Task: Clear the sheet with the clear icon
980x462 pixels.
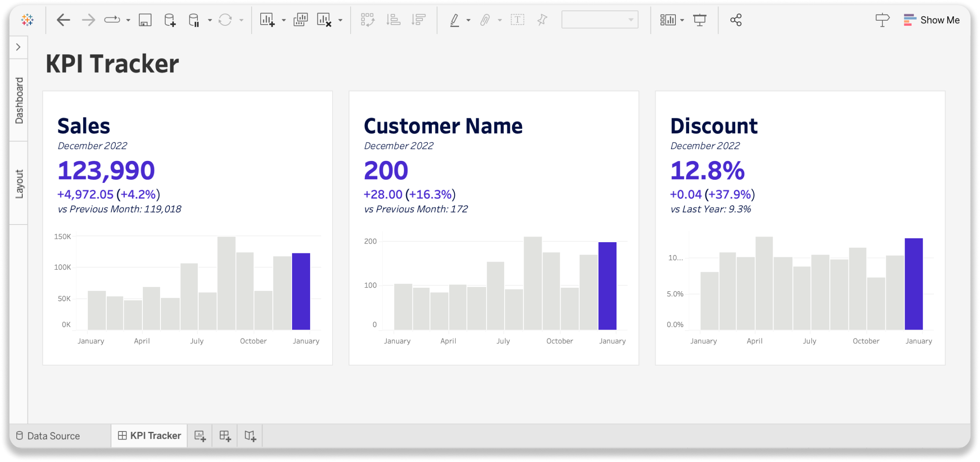Action: tap(324, 20)
